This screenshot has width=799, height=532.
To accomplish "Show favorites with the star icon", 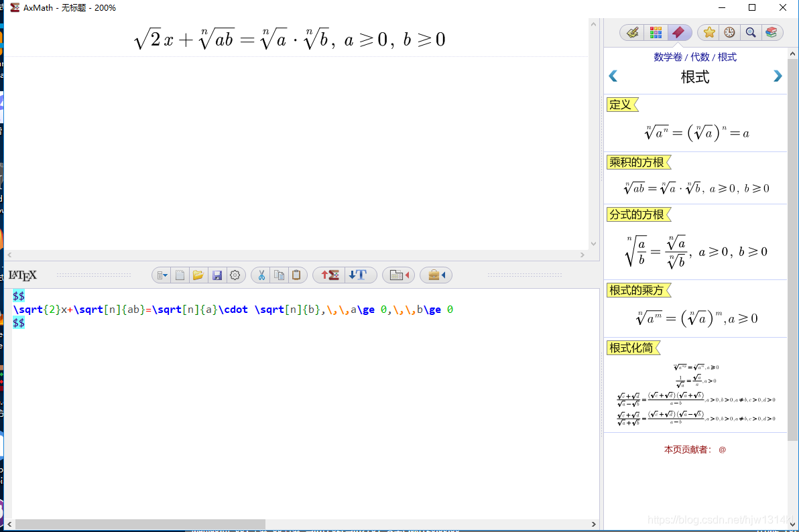I will pyautogui.click(x=709, y=33).
